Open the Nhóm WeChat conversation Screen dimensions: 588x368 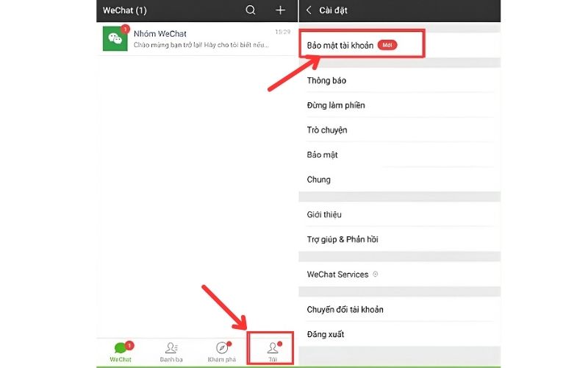tap(198, 38)
